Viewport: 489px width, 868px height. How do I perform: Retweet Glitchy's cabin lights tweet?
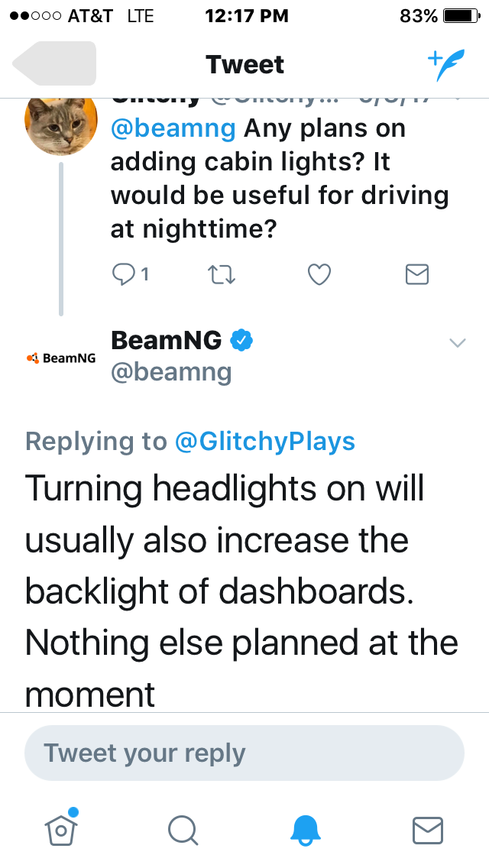(221, 274)
